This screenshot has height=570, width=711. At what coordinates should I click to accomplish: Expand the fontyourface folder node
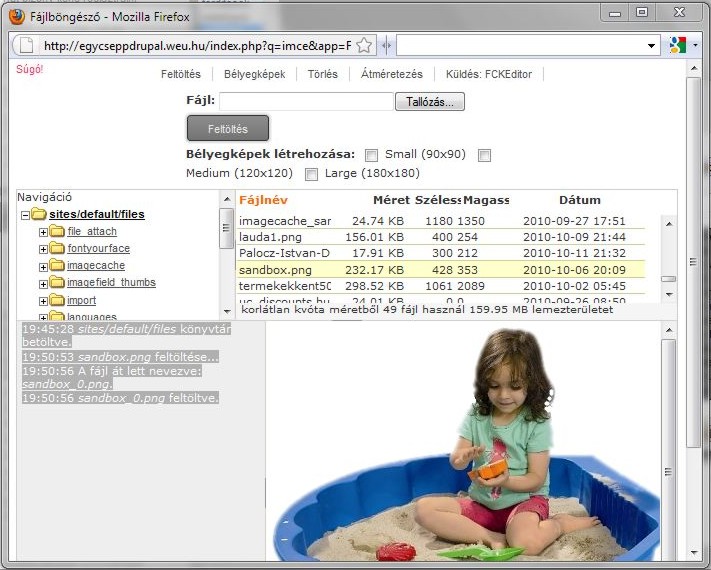[x=43, y=249]
